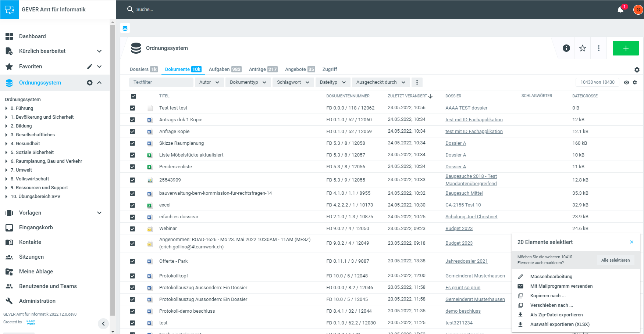Click into the Textfilter input field
The height and width of the screenshot is (334, 644).
click(x=161, y=82)
